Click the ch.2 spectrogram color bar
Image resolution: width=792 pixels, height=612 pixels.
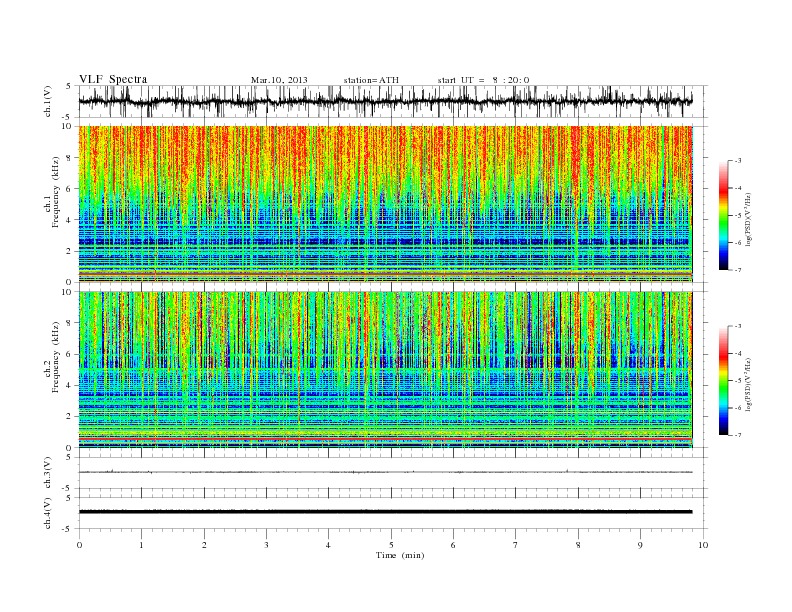[x=723, y=380]
